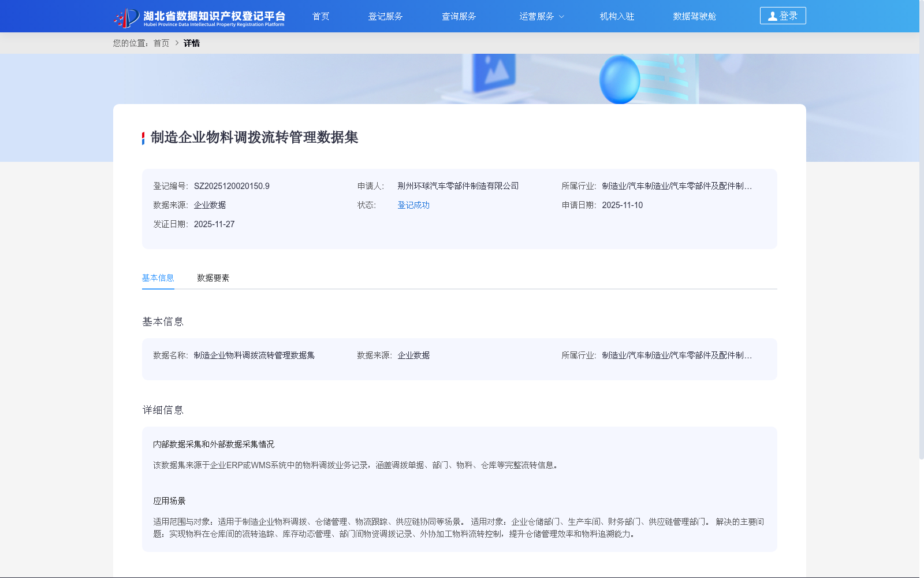Screen dimensions: 924x578
Task: Click the 基本信息 section heading
Action: [163, 322]
